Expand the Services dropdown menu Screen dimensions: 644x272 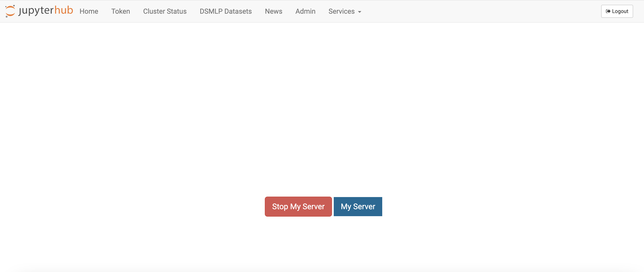345,11
